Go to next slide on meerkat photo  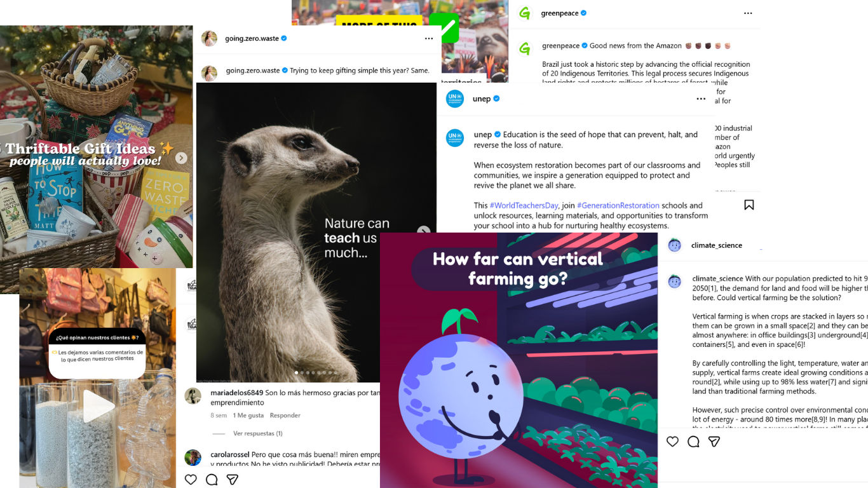tap(423, 232)
